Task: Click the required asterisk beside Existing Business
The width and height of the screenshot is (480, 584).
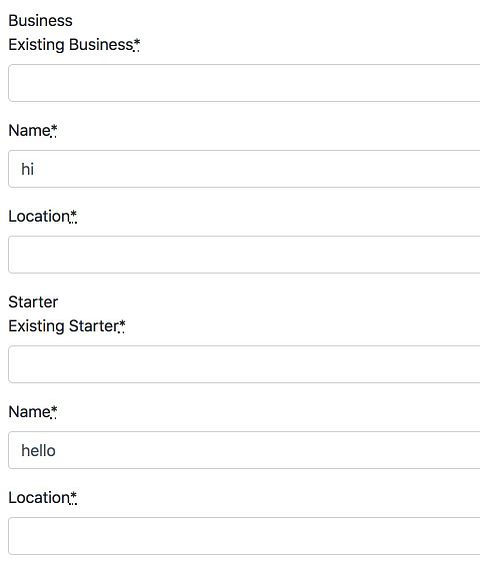Action: click(137, 44)
